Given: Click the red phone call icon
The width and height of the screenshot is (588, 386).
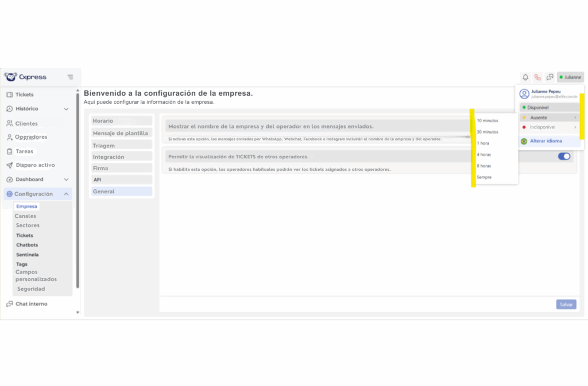Looking at the screenshot, I should point(537,77).
